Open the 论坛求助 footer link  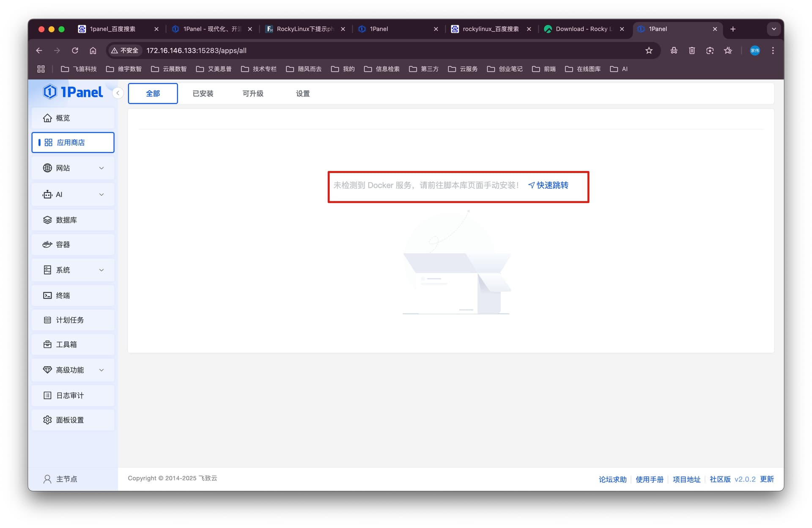click(612, 479)
